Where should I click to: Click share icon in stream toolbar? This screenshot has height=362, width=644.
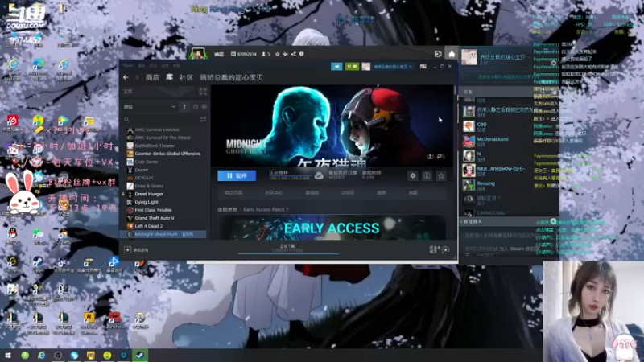pos(293,54)
